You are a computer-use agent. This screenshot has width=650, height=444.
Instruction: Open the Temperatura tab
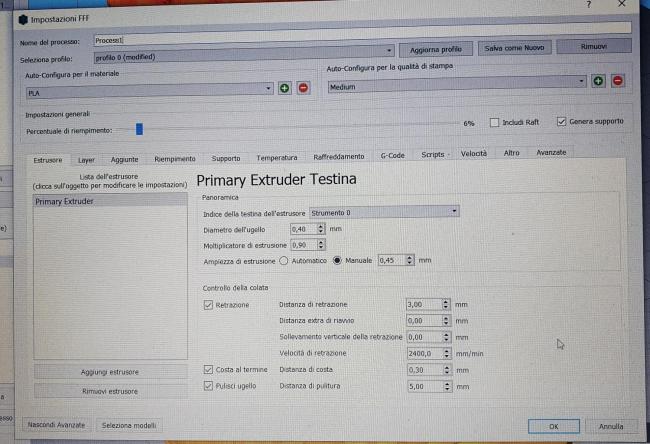point(276,158)
